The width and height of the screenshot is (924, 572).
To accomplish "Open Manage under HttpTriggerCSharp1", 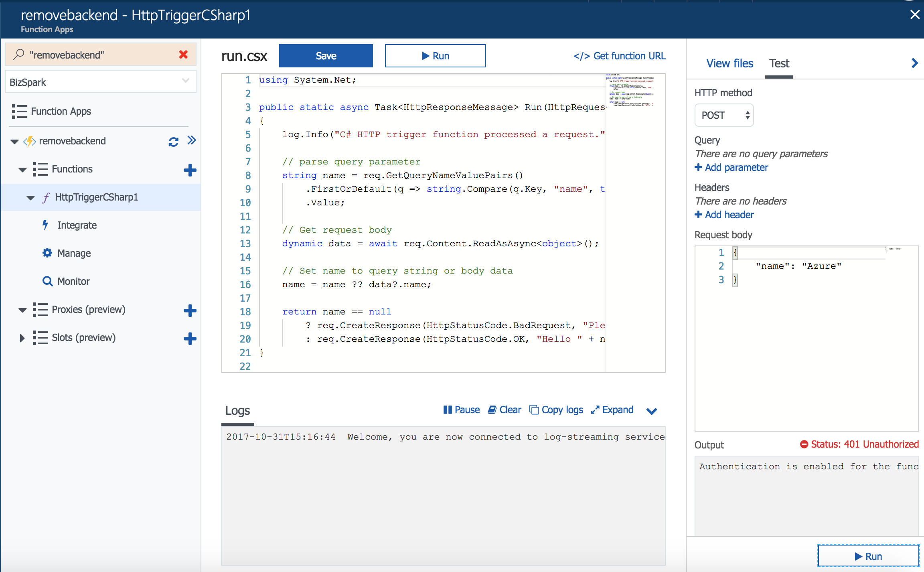I will click(x=74, y=253).
